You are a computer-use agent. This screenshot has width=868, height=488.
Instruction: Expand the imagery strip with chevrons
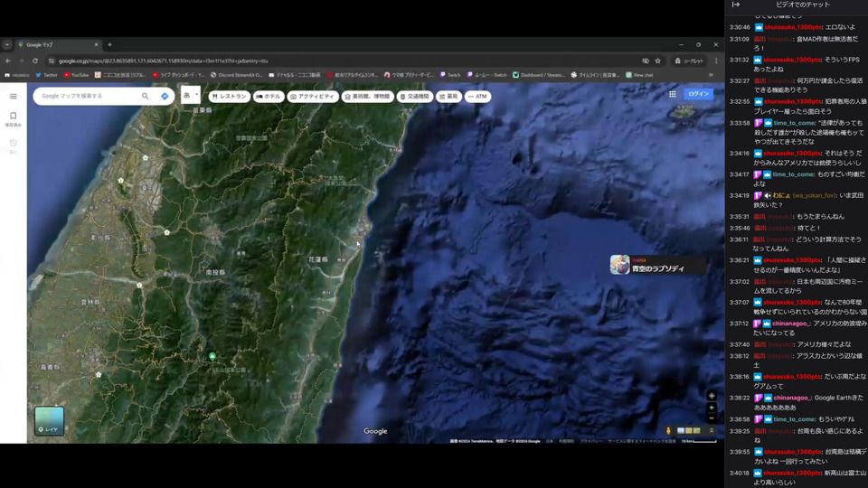point(712,430)
